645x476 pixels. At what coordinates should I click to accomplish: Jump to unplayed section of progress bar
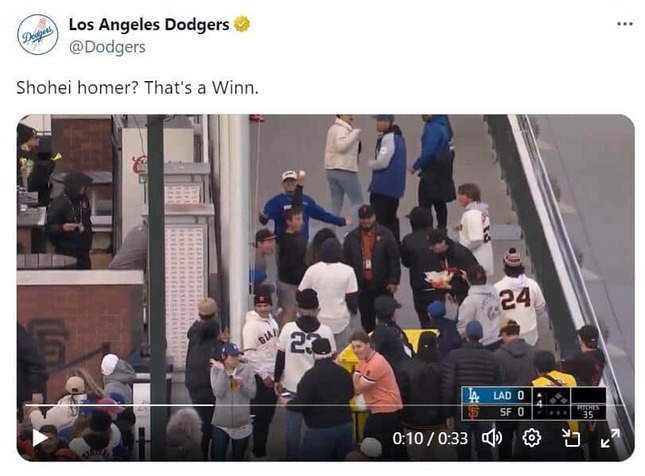click(419, 405)
